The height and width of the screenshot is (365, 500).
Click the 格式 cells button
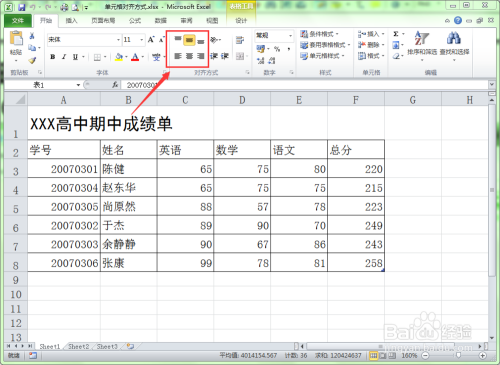[x=371, y=56]
